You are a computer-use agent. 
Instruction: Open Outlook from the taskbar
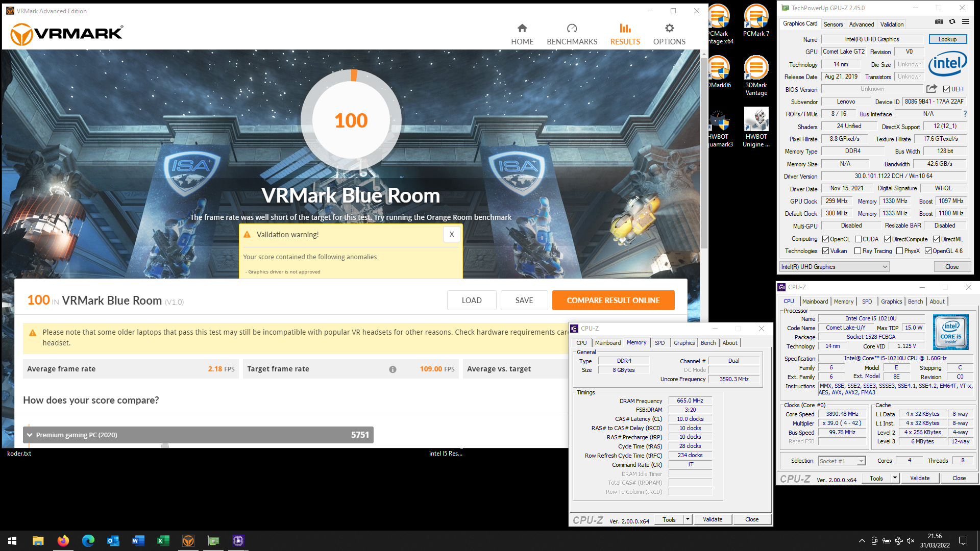(x=113, y=540)
